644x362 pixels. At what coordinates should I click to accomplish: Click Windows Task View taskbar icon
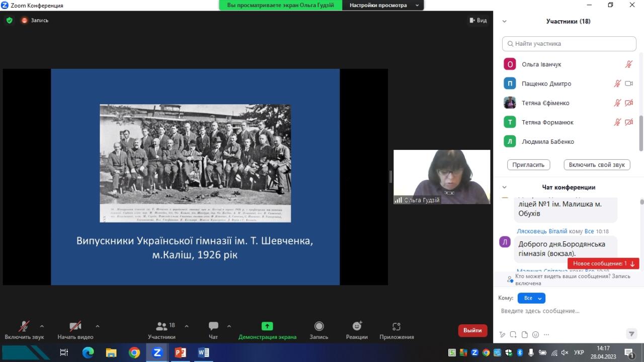tap(64, 352)
